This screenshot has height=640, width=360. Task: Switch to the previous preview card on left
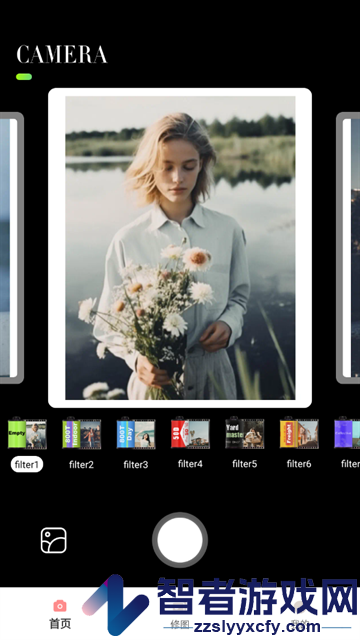click(11, 248)
